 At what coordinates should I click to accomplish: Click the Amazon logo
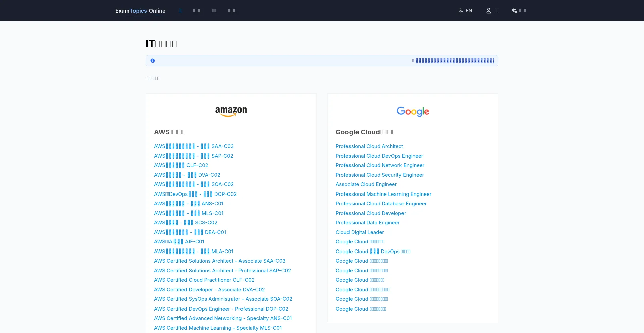click(x=231, y=111)
